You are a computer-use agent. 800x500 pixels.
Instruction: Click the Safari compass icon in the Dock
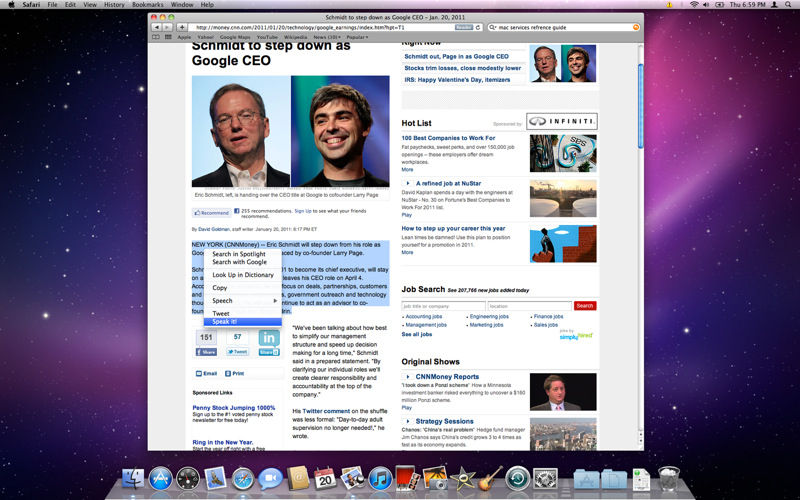(243, 479)
